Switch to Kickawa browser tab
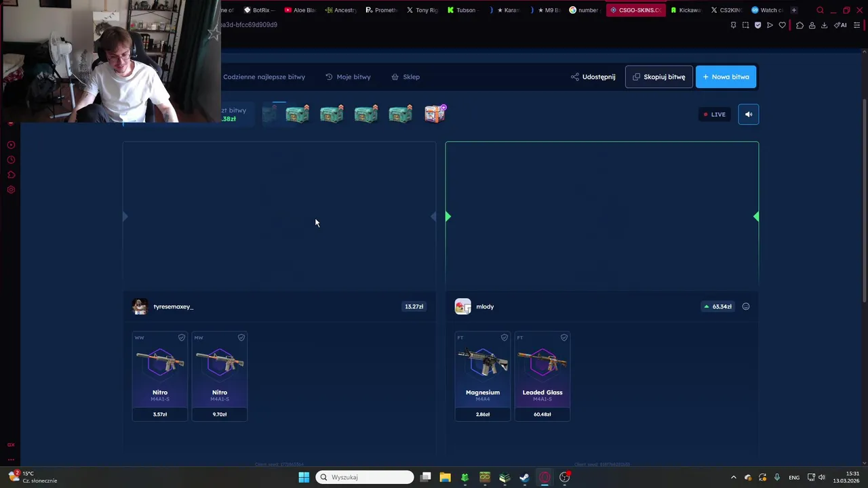Screen dimensions: 868x488 686,10
